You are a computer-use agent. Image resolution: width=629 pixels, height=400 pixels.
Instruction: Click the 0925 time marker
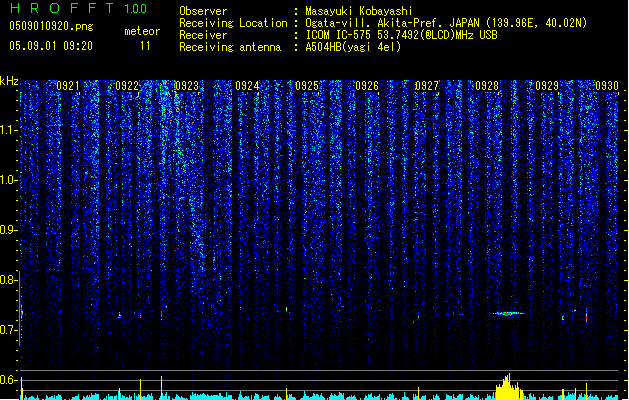click(x=307, y=86)
